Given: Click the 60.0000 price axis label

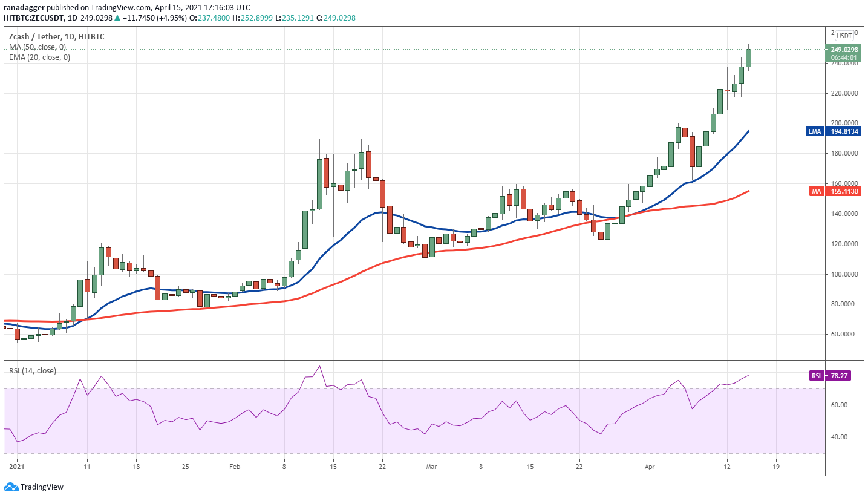Looking at the screenshot, I should coord(843,335).
